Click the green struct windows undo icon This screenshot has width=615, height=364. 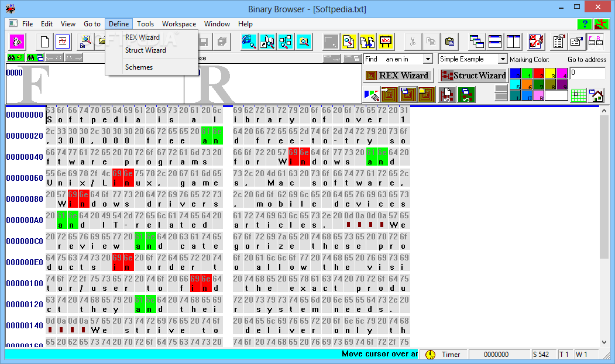[x=466, y=95]
